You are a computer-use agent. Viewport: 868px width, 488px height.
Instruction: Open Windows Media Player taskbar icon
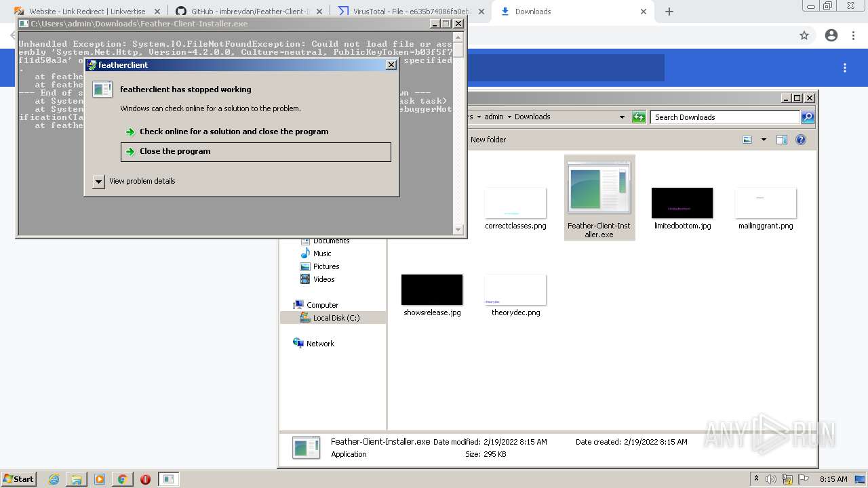click(x=100, y=479)
